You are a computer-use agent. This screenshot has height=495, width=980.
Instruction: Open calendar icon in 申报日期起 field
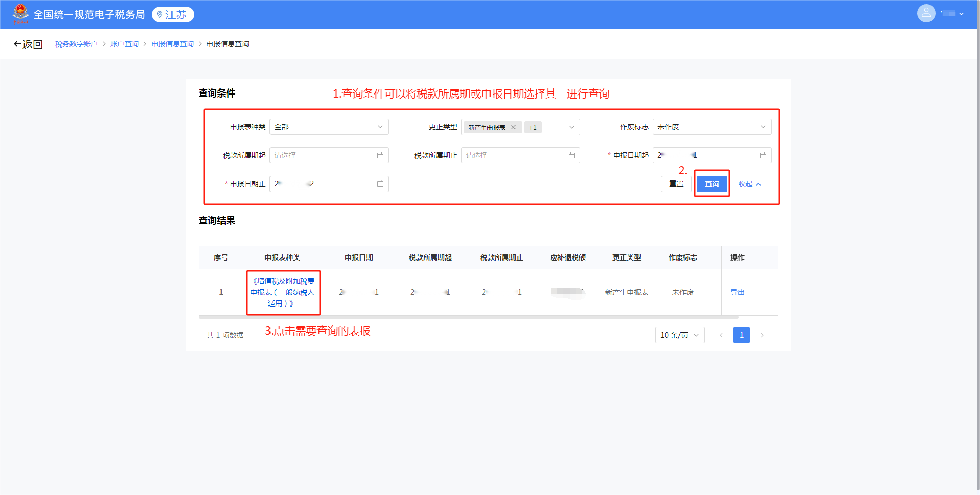(x=763, y=155)
